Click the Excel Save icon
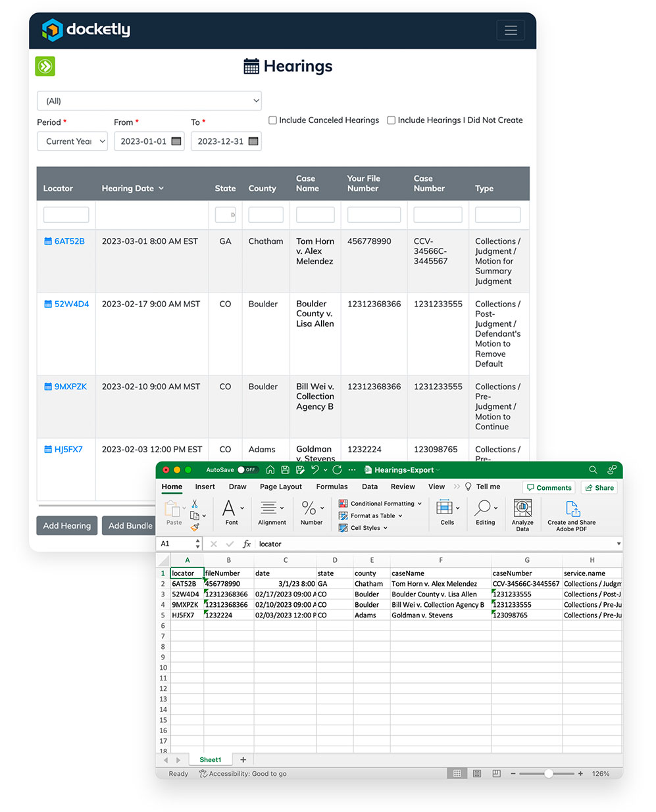 (285, 469)
